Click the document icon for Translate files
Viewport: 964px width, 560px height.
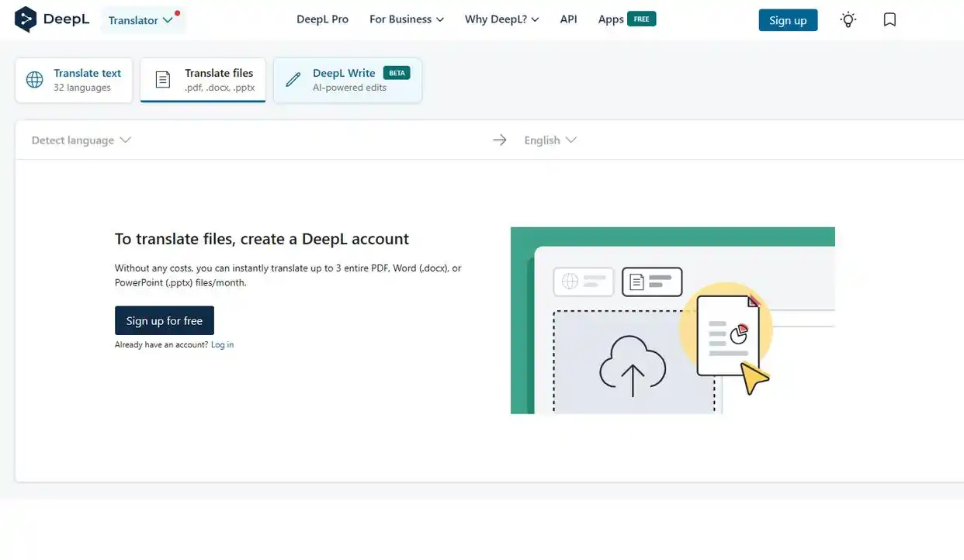tap(162, 80)
